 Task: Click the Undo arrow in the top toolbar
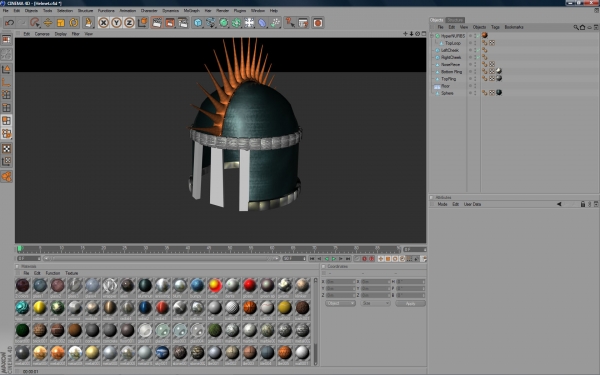click(9, 23)
